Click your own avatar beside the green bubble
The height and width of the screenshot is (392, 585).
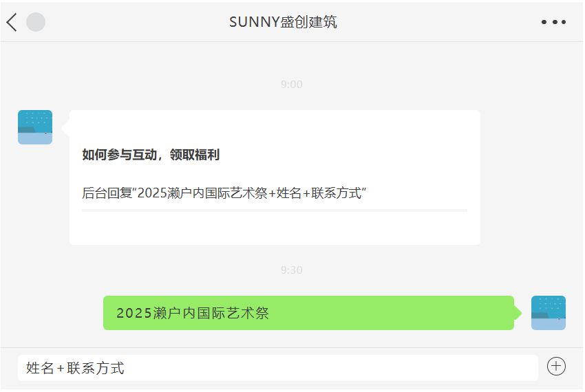coord(549,313)
